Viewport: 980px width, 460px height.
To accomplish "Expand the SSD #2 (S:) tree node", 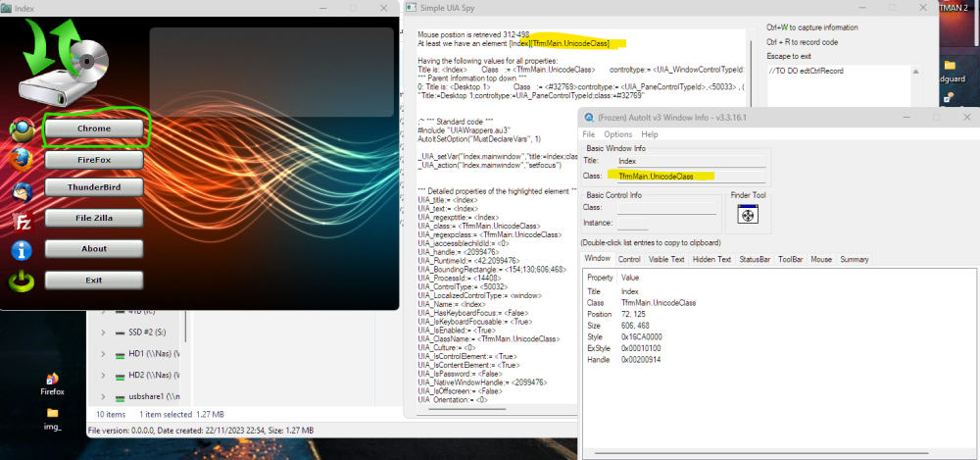I will pyautogui.click(x=103, y=332).
